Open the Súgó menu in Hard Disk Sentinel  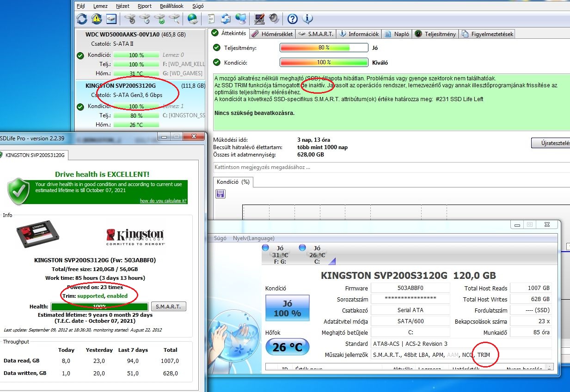(197, 6)
